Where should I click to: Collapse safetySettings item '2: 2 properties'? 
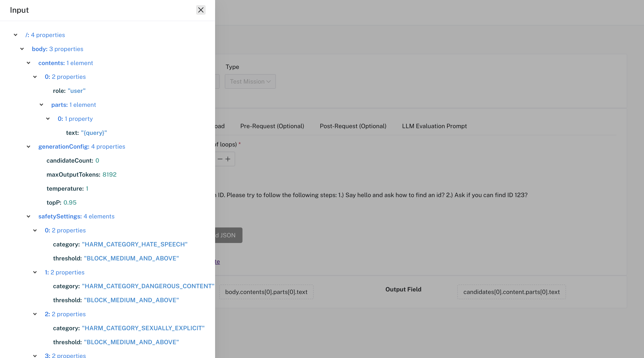tap(35, 314)
